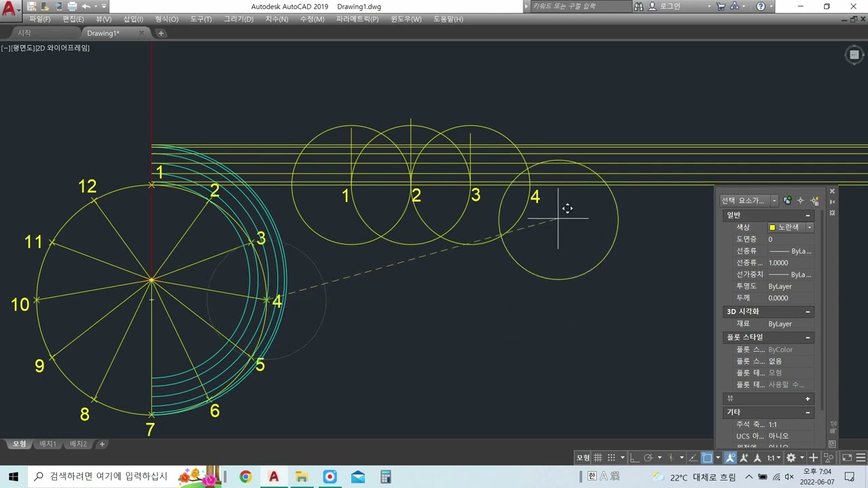Click the 두께 value 0.0000
868x488 pixels.
[x=790, y=298]
